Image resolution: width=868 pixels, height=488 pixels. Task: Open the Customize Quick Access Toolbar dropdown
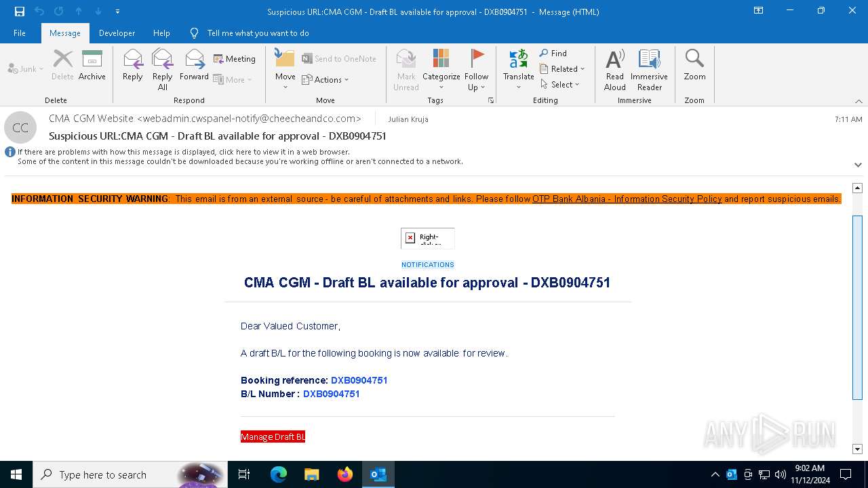tap(118, 12)
